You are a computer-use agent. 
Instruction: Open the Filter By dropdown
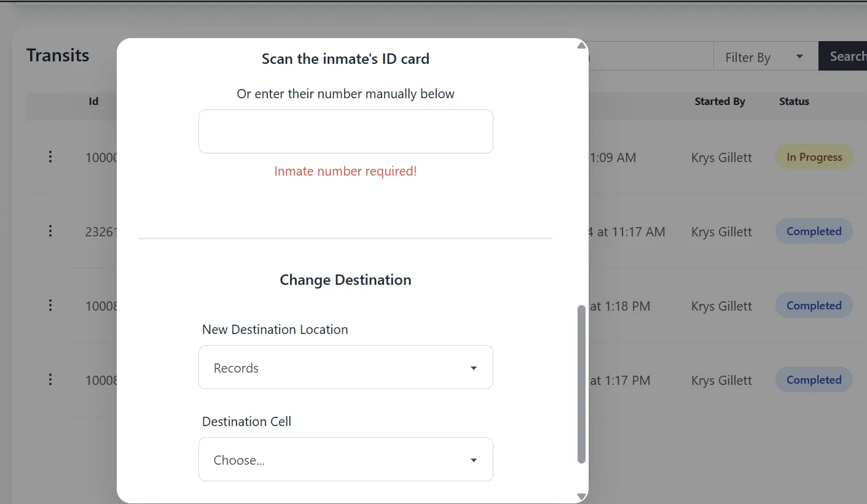click(766, 56)
